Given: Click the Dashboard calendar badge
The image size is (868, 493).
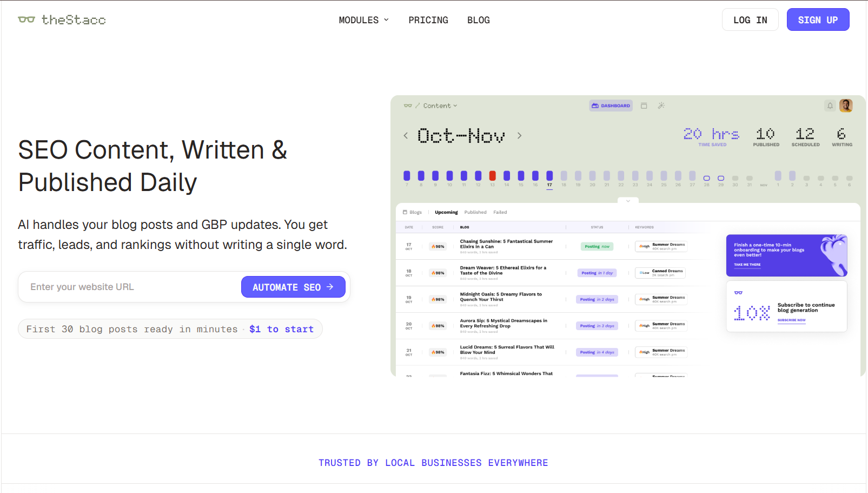Looking at the screenshot, I should (611, 106).
